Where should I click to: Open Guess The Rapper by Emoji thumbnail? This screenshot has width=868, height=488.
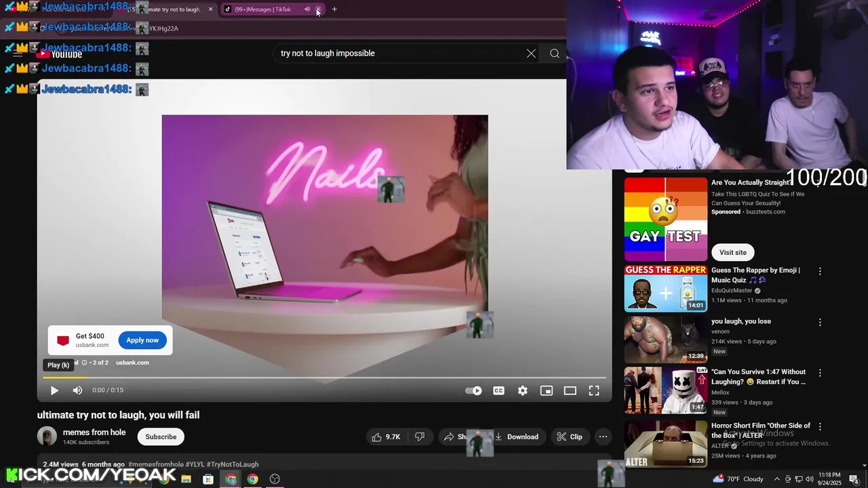pos(665,289)
